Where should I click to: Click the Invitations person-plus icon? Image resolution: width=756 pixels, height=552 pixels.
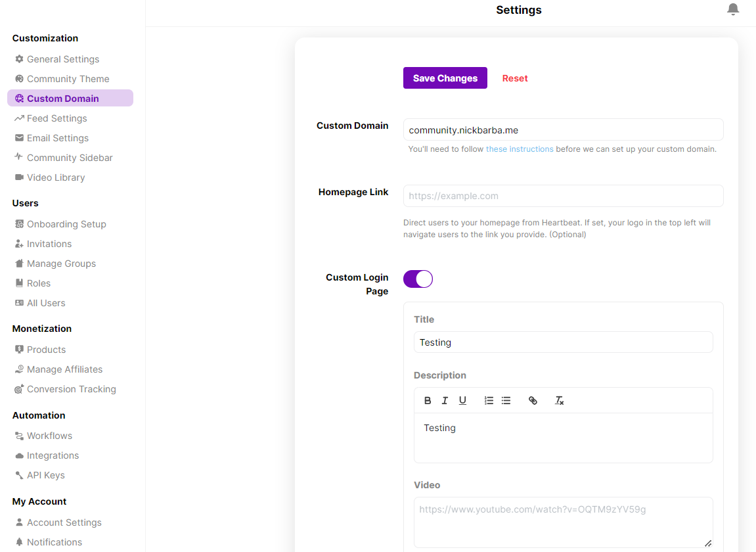(x=19, y=244)
